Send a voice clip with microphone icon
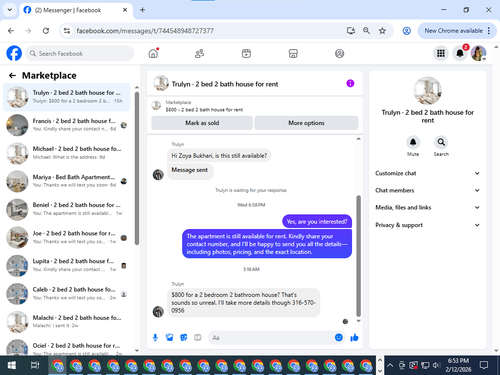 point(155,338)
